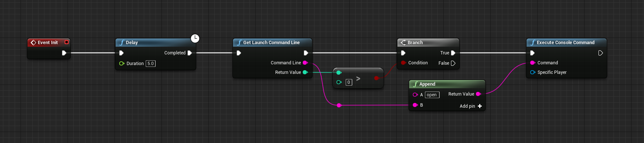Select the Event Init node title
The width and height of the screenshot is (644, 143).
coord(48,43)
